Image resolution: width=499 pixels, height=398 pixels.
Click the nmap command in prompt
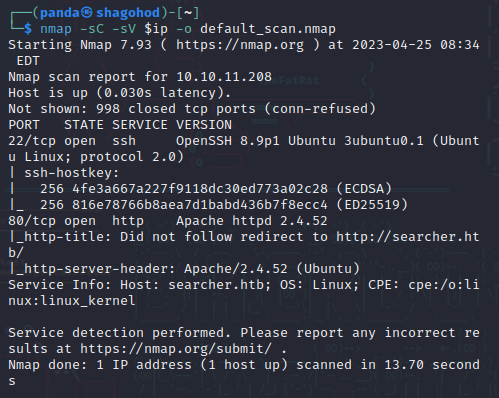pos(56,29)
